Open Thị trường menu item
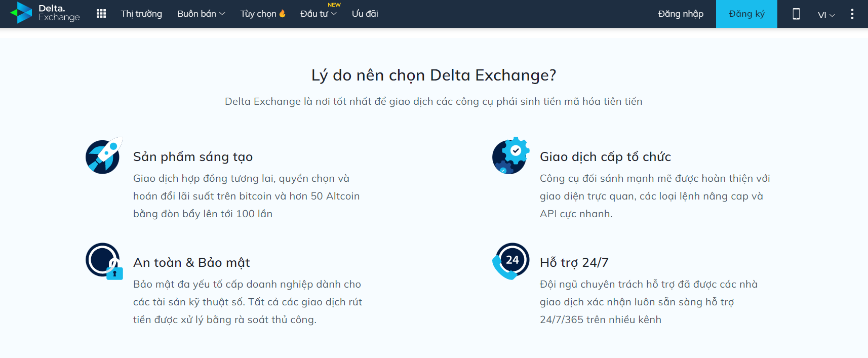Screen dimensions: 868x358 coord(141,14)
